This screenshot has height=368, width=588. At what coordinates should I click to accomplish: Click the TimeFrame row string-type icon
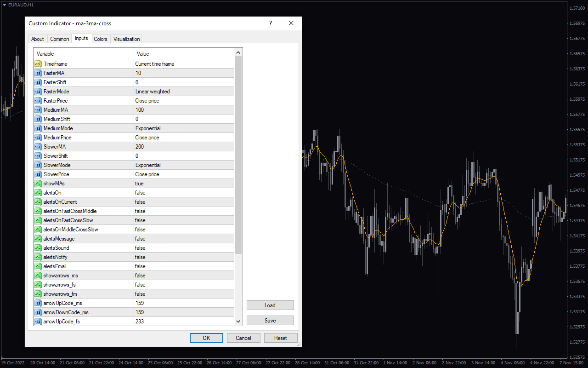[x=38, y=64]
